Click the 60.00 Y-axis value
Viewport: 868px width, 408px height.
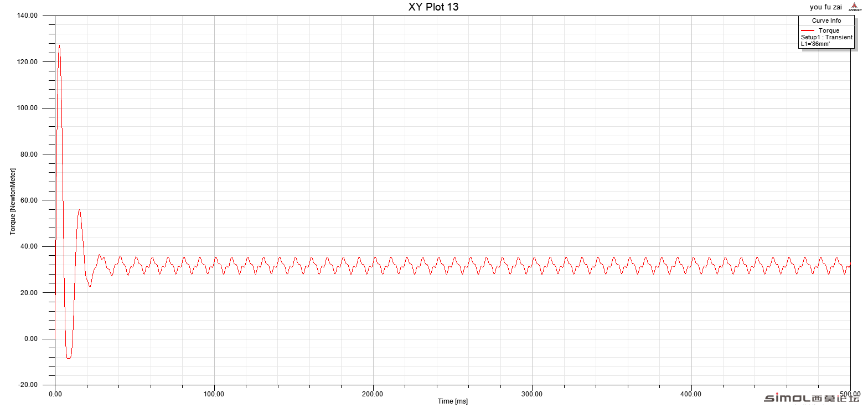(28, 200)
